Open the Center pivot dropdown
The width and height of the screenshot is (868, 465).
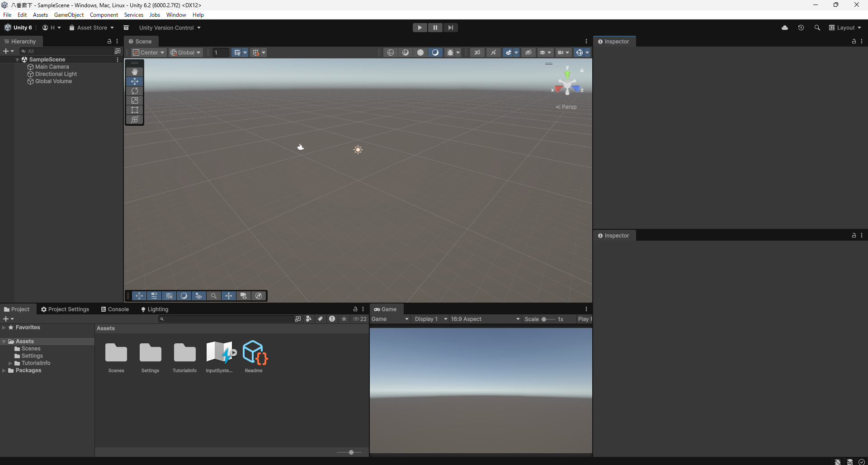tap(149, 52)
